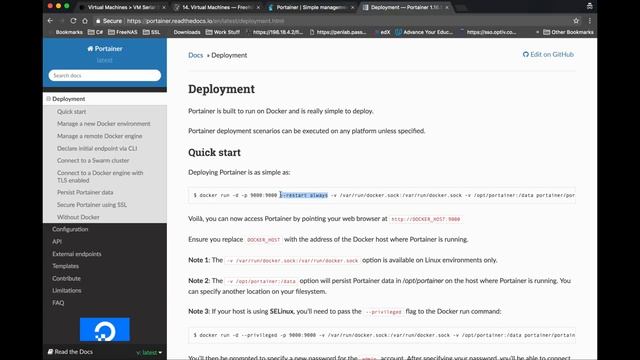
Task: Click the /opt/portainer:/data inline code in Note 2
Action: [x=261, y=281]
